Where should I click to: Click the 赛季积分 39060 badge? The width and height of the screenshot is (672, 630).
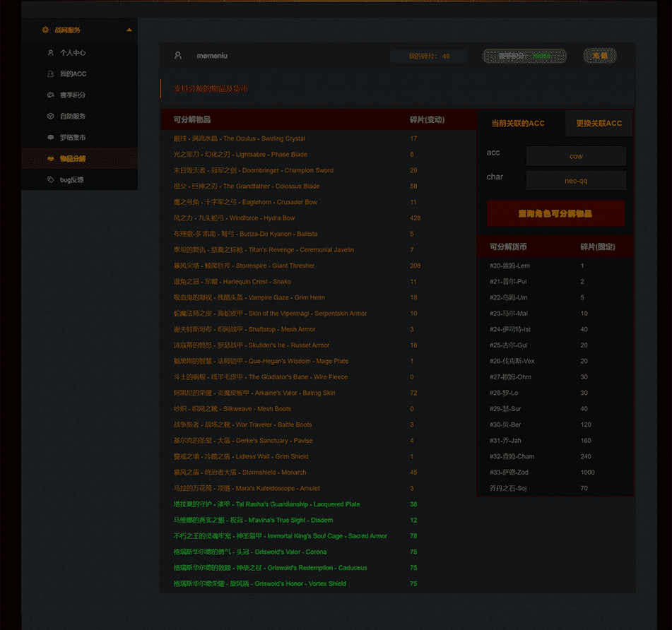pos(524,56)
